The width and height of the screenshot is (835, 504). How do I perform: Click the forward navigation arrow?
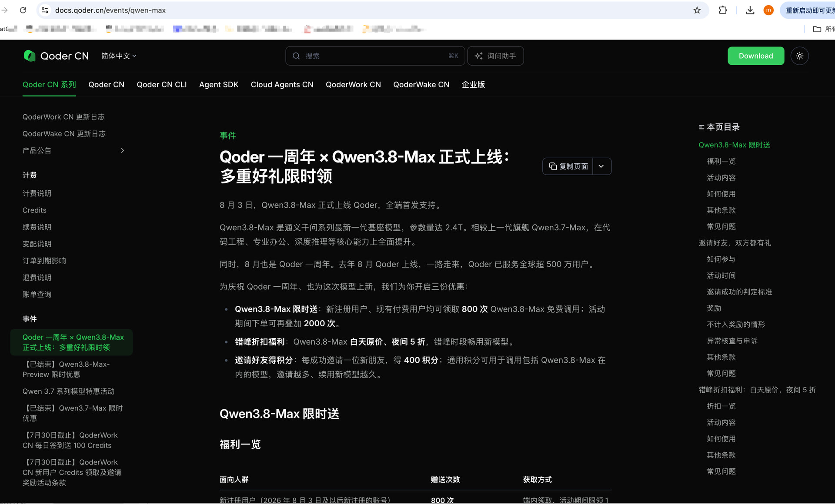pos(5,10)
